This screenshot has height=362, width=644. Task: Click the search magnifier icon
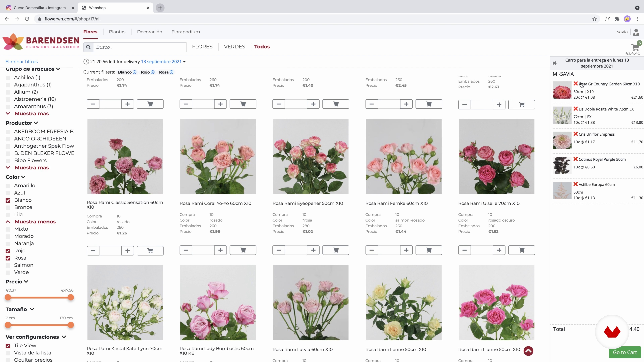point(88,47)
